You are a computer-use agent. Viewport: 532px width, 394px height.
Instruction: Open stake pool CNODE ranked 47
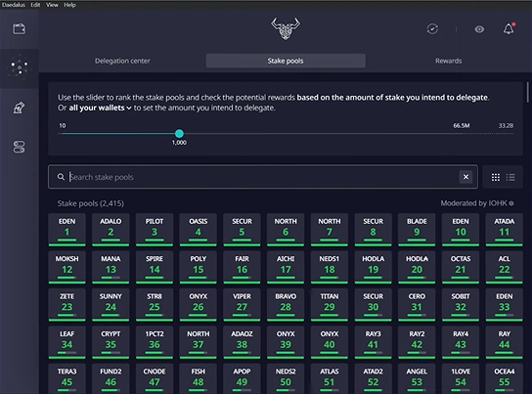[x=155, y=378]
